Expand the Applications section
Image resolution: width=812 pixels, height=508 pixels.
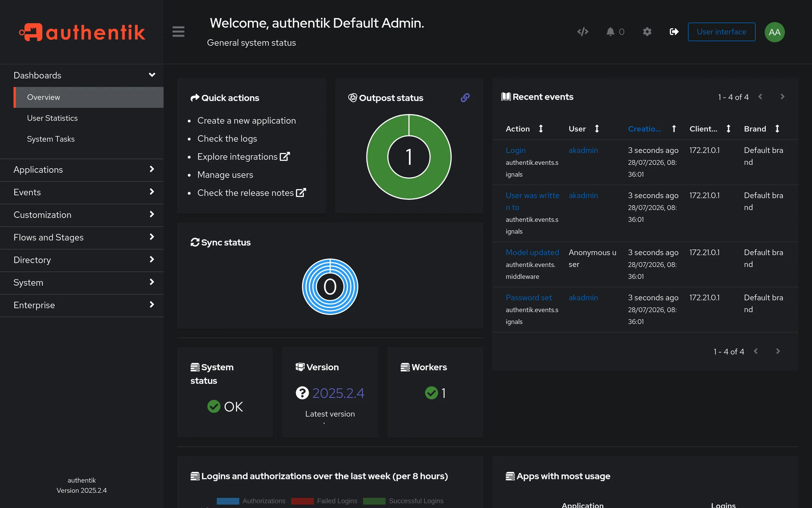[82, 170]
